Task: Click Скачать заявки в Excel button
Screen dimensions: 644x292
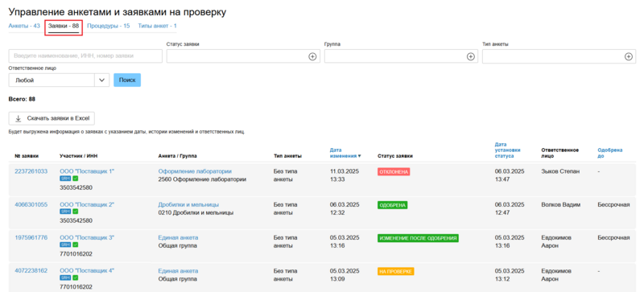Action: 52,118
